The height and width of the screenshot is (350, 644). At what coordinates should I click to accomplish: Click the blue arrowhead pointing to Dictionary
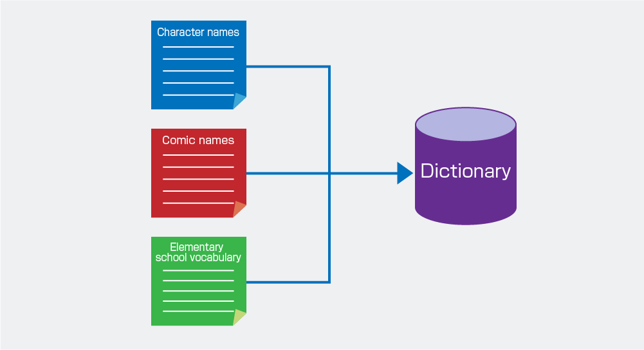(405, 173)
